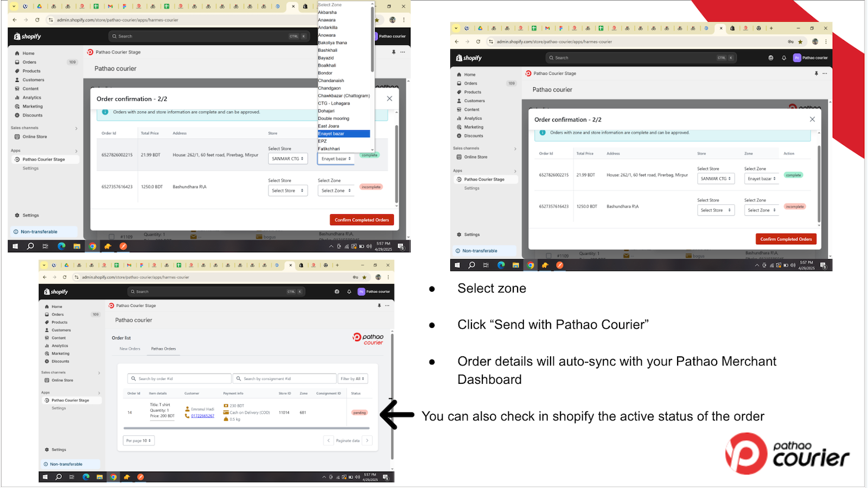This screenshot has height=488, width=868.
Task: Click notification bell in Action-column screenshot
Action: tap(784, 58)
